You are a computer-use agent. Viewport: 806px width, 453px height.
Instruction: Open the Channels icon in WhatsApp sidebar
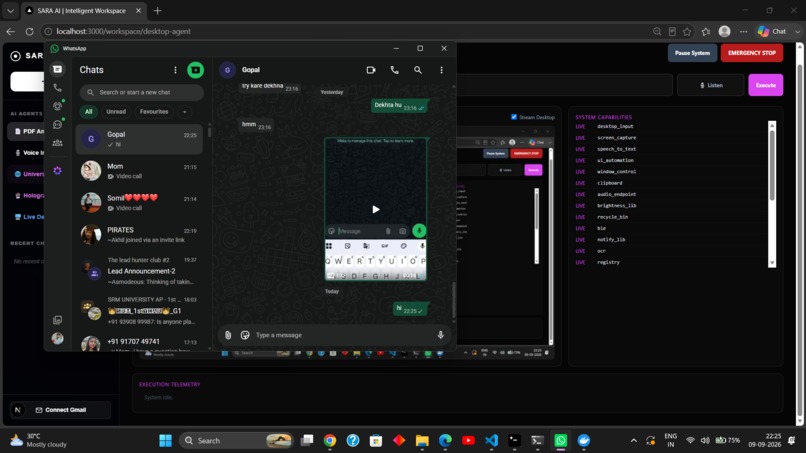click(58, 124)
